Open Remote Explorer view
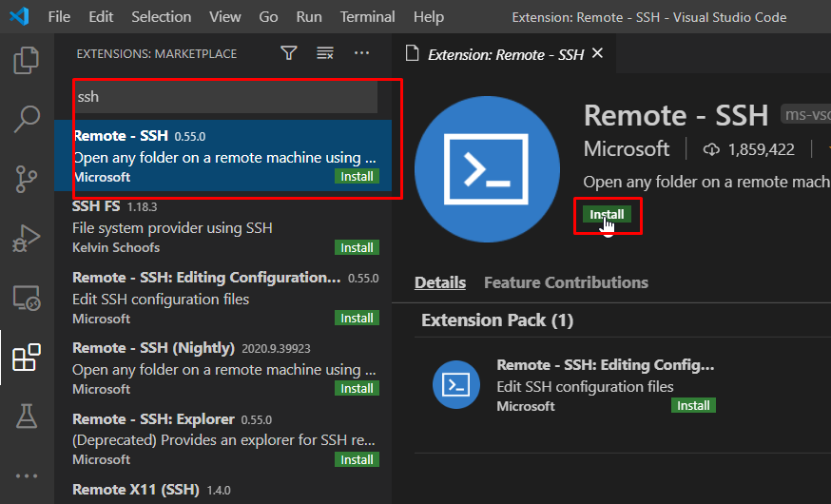 [26, 298]
